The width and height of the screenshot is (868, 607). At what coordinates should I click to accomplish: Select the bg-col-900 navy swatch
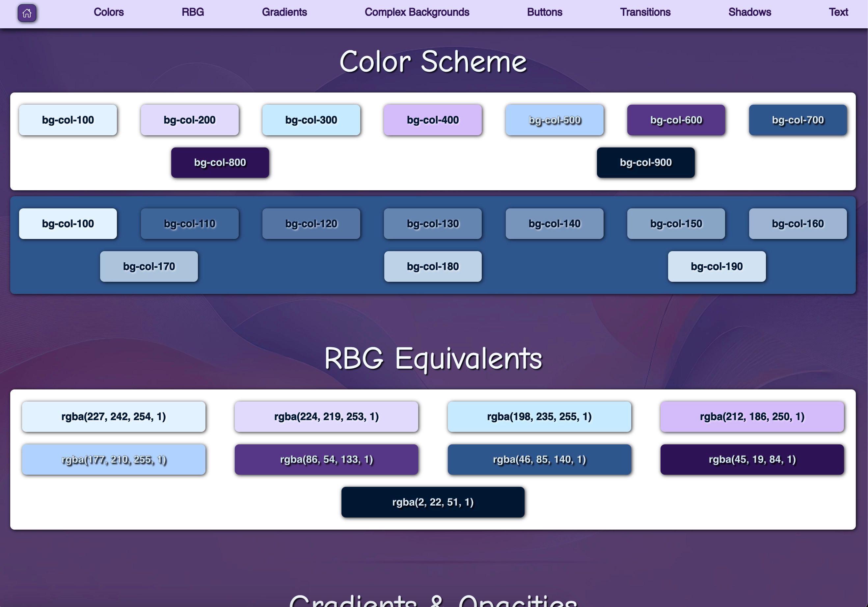coord(646,163)
